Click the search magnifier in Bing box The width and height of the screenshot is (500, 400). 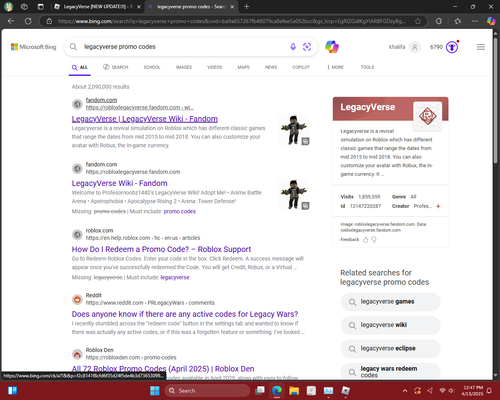click(x=73, y=47)
